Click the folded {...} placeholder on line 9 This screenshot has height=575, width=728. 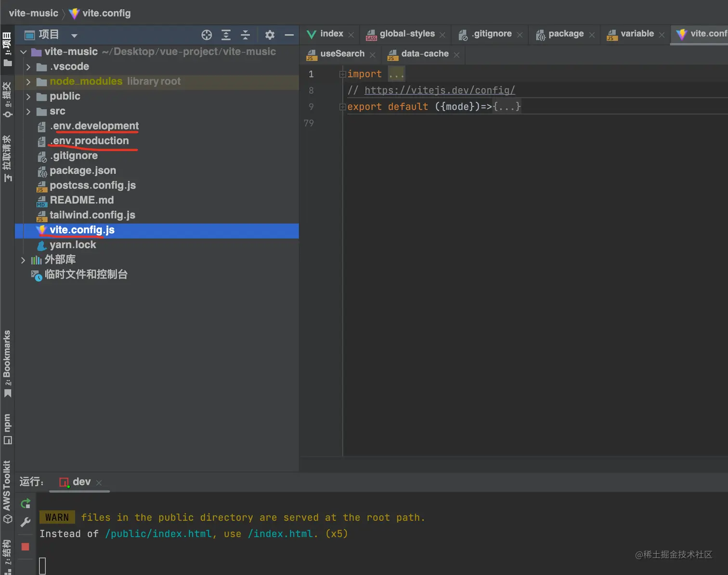pyautogui.click(x=507, y=107)
